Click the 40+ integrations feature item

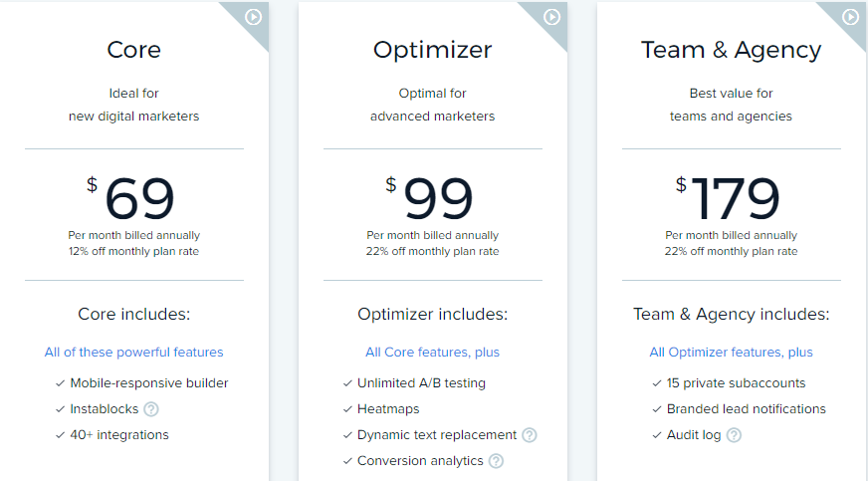tap(119, 435)
